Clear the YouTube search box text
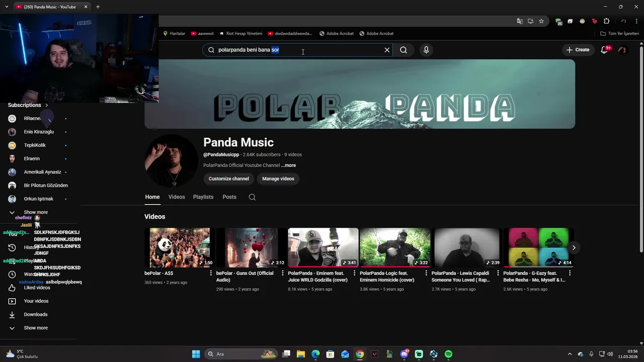The height and width of the screenshot is (362, 644). point(387,50)
